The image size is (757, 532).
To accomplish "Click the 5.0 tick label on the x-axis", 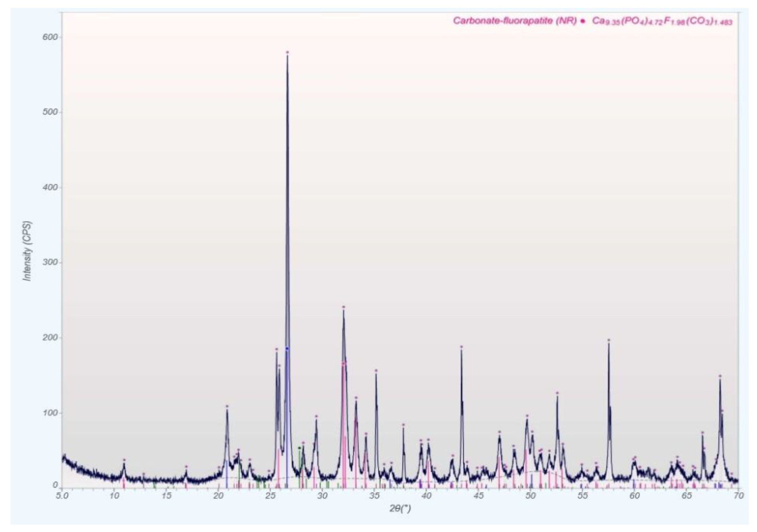I will [62, 496].
